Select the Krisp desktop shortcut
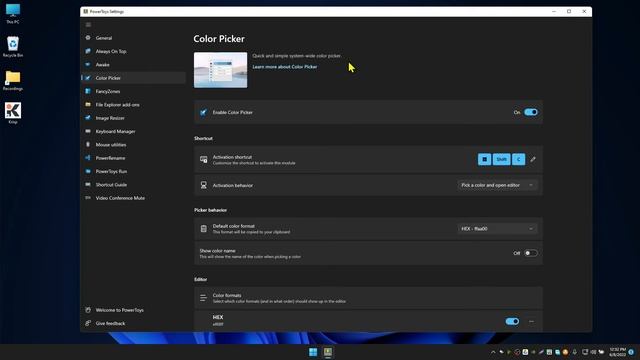The image size is (640, 360). pyautogui.click(x=13, y=113)
